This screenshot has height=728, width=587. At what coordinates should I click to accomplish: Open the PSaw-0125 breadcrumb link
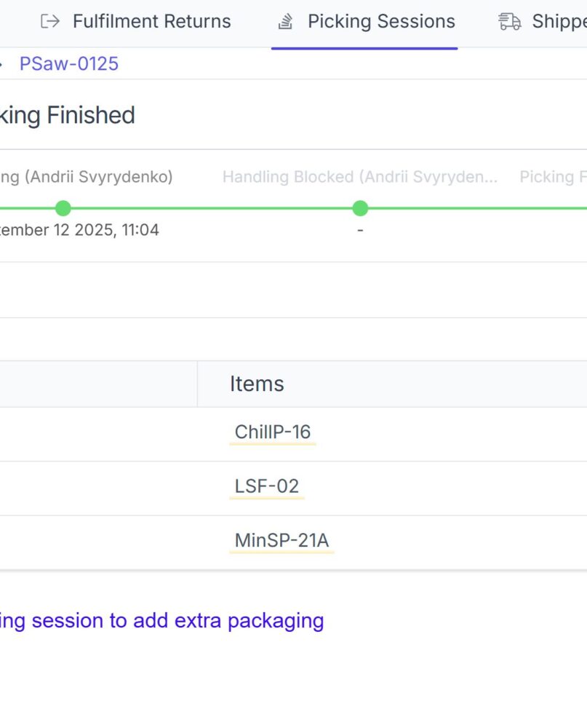click(69, 64)
